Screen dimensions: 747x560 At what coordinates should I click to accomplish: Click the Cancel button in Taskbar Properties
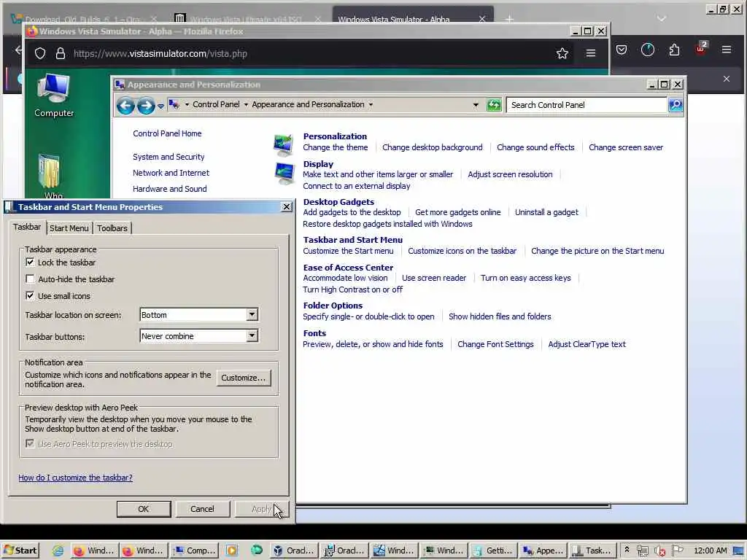[203, 508]
